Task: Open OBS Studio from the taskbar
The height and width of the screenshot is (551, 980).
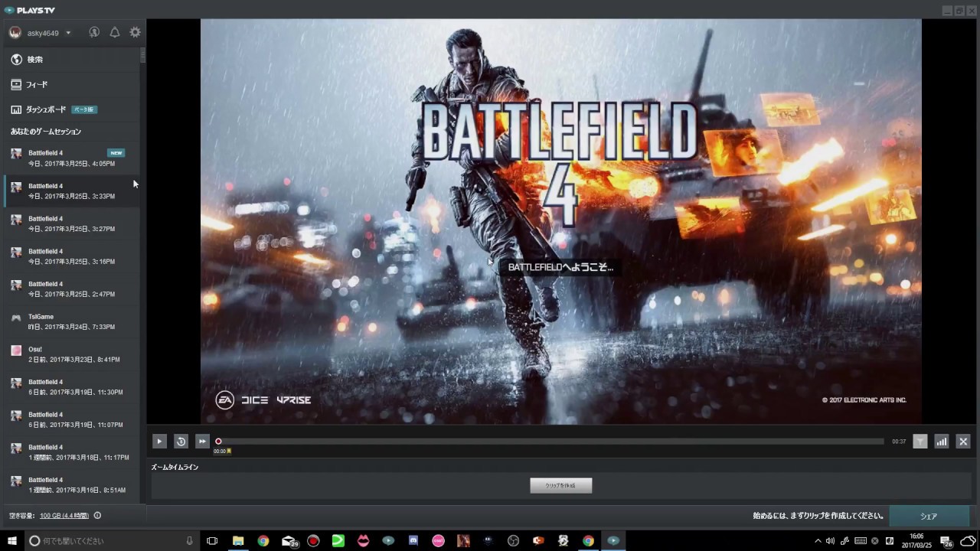Action: (513, 541)
